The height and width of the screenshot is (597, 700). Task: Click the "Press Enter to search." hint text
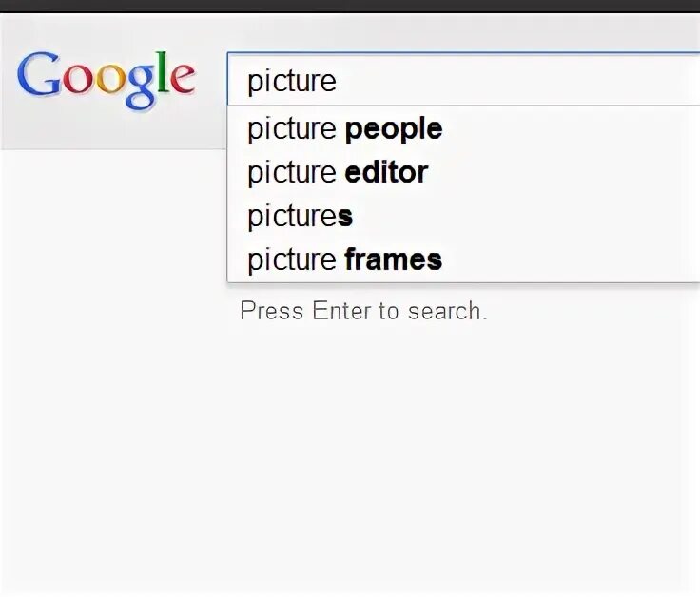(363, 311)
